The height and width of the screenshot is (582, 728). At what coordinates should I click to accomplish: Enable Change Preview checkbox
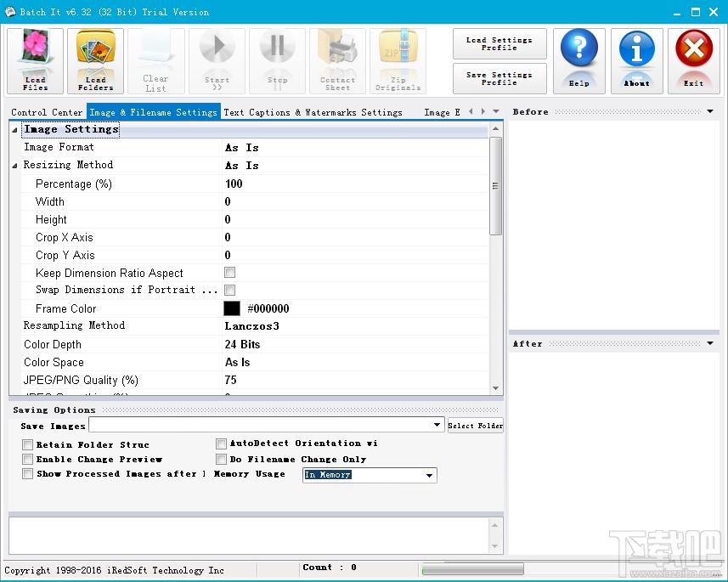[x=28, y=460]
